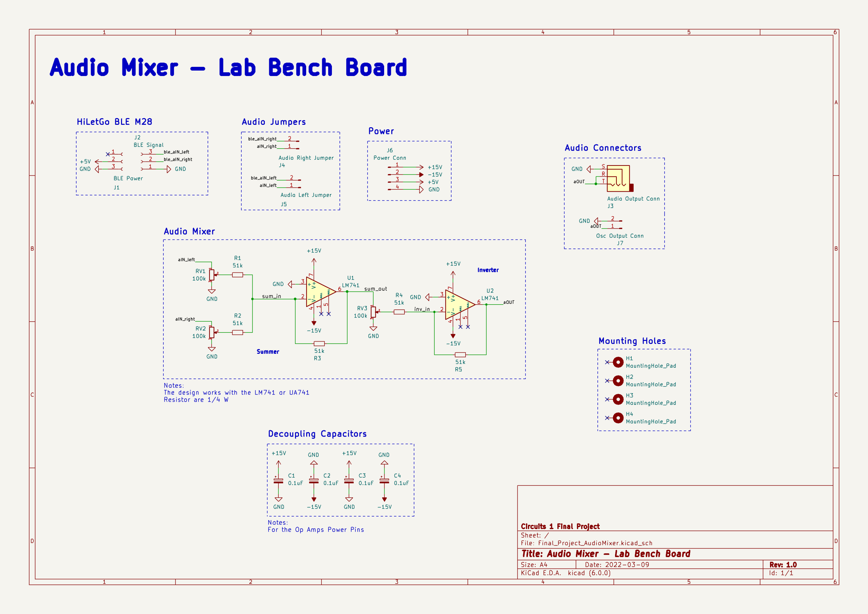Click the Date 2022-03-09 field
The height and width of the screenshot is (614, 868).
(617, 564)
